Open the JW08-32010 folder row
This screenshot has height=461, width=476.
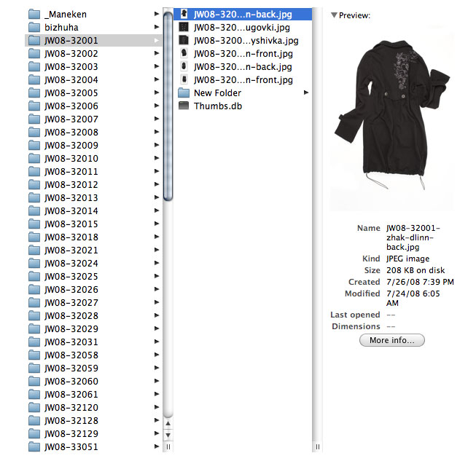(x=71, y=159)
